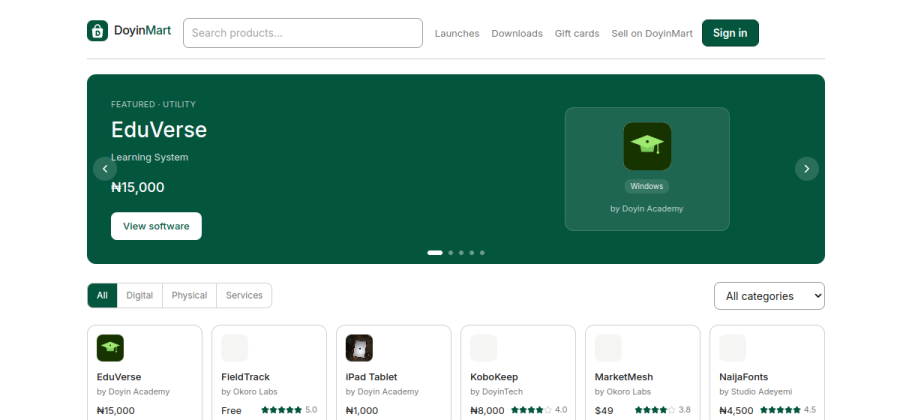Advance to next carousel slide arrow
This screenshot has width=900, height=420.
tap(806, 169)
